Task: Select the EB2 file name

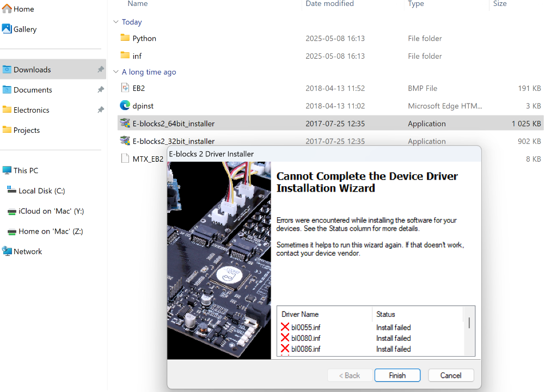Action: [139, 88]
